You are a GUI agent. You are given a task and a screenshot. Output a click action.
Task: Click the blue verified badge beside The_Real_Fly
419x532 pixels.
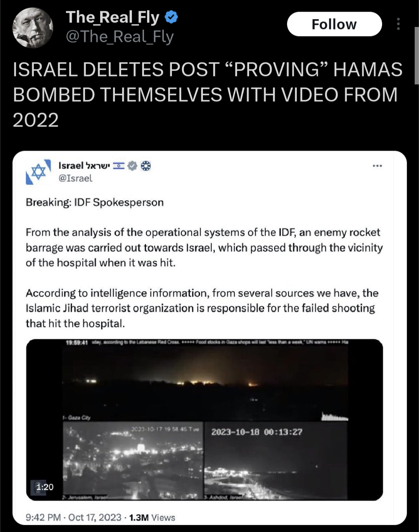pos(171,17)
